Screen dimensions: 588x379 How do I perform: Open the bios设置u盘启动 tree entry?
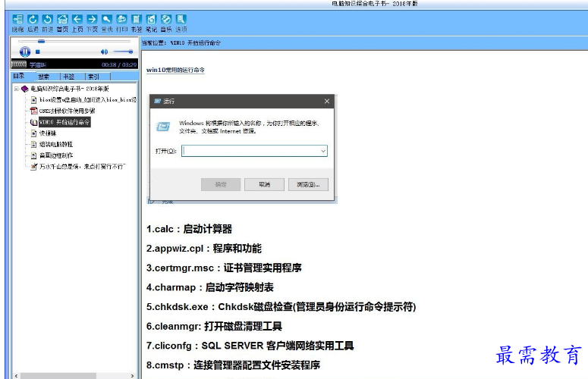point(88,100)
